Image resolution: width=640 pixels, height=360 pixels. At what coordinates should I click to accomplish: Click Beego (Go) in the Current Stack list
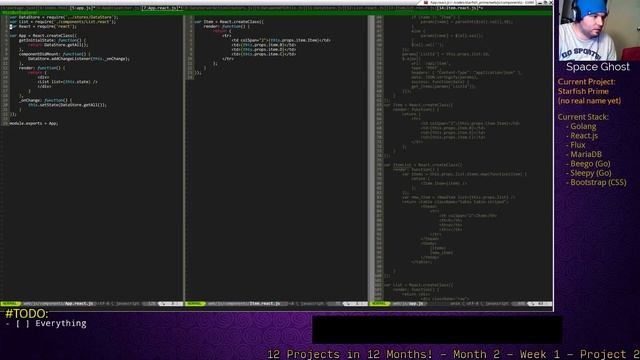(590, 164)
